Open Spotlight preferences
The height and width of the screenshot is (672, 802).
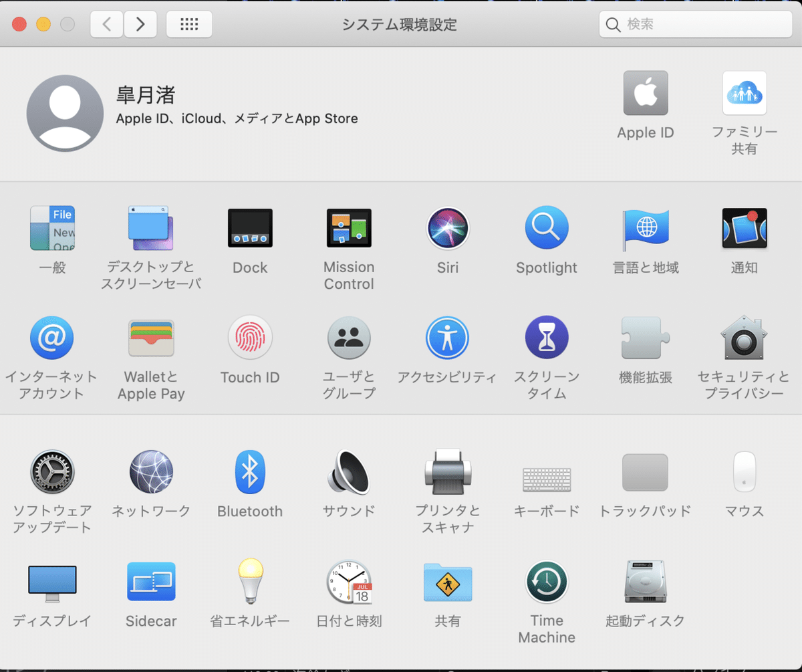click(x=547, y=228)
